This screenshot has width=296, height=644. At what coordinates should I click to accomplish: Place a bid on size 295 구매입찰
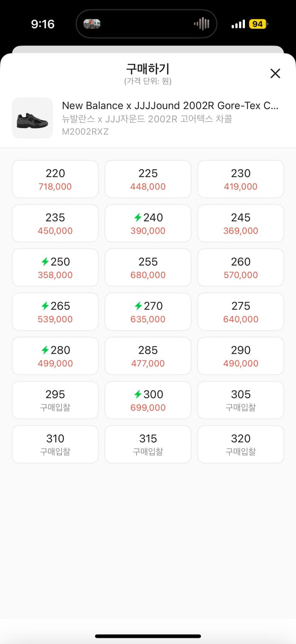click(x=55, y=400)
